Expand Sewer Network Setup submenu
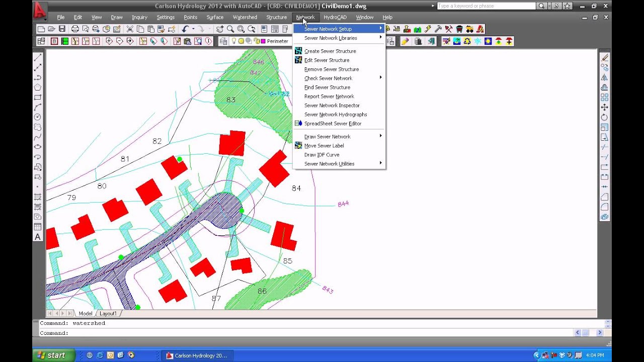The width and height of the screenshot is (644, 362). coord(339,29)
